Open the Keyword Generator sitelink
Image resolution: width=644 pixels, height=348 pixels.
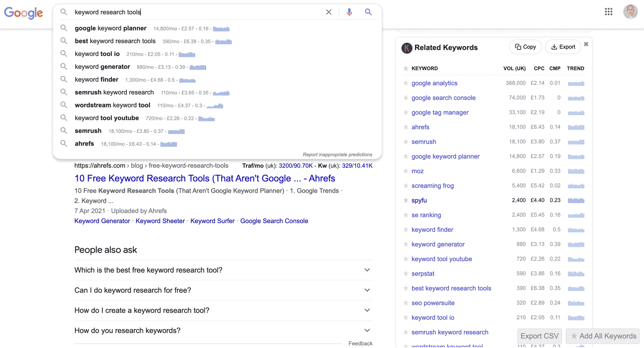(x=102, y=221)
